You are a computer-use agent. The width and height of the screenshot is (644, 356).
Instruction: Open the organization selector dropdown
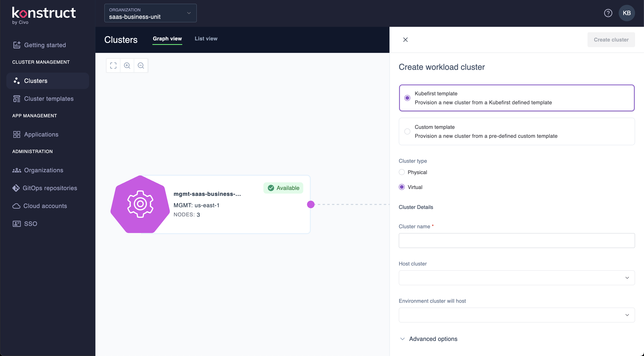[150, 13]
